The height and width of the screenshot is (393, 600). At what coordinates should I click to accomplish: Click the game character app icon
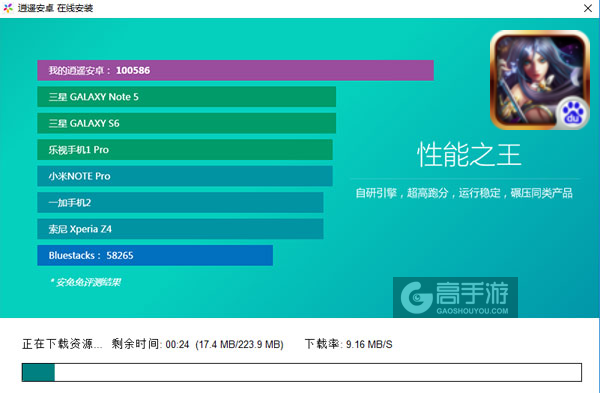pos(540,80)
